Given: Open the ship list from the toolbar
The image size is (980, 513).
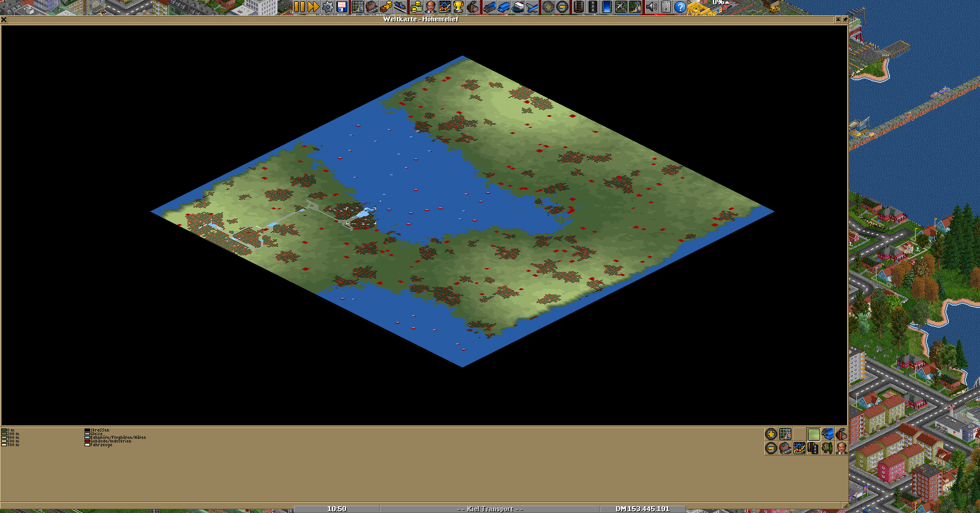Looking at the screenshot, I should (x=518, y=7).
